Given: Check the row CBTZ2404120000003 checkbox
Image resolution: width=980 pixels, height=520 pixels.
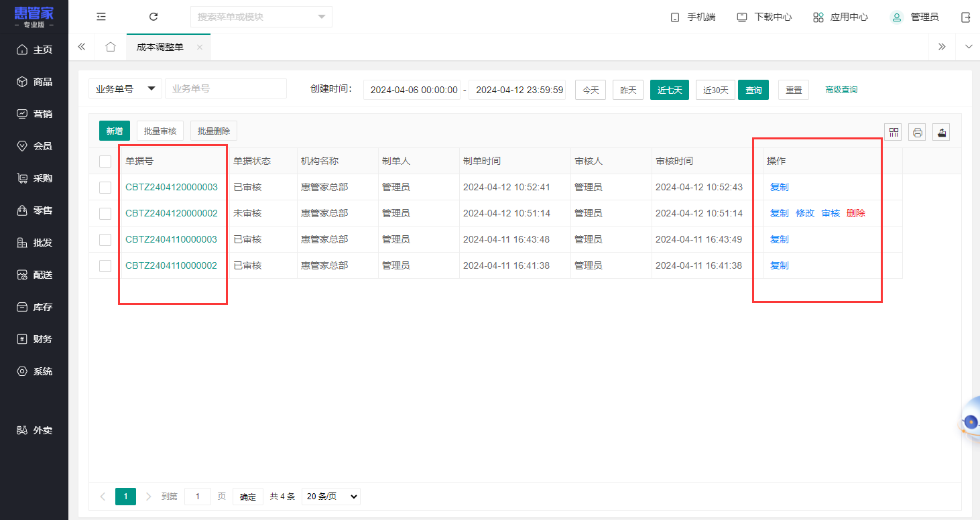Looking at the screenshot, I should [x=105, y=188].
